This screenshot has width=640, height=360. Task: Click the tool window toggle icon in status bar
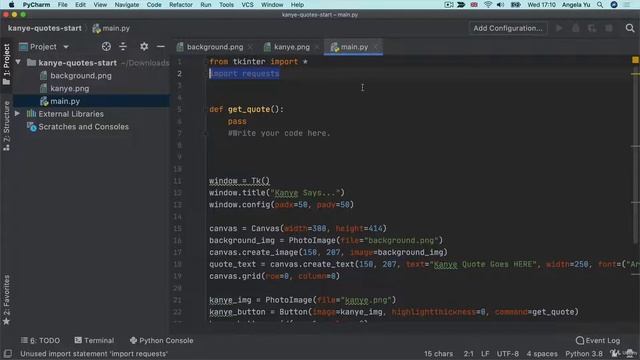[7, 353]
